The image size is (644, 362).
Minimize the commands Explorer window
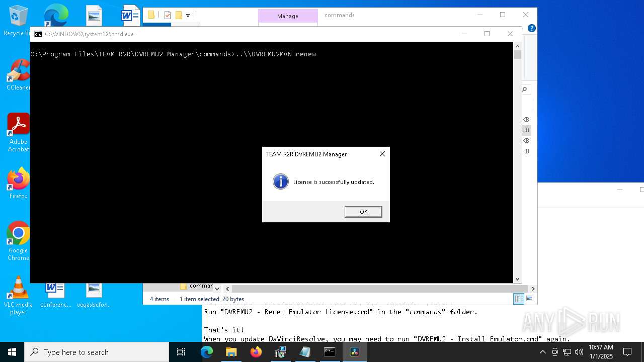click(x=480, y=15)
